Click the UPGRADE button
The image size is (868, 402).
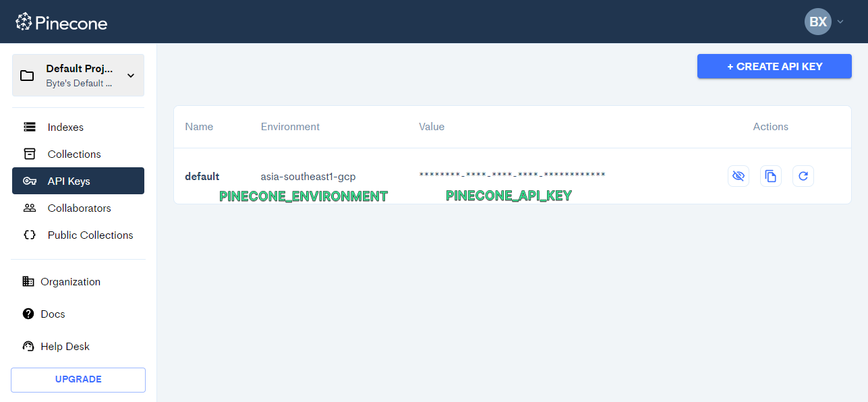[78, 380]
